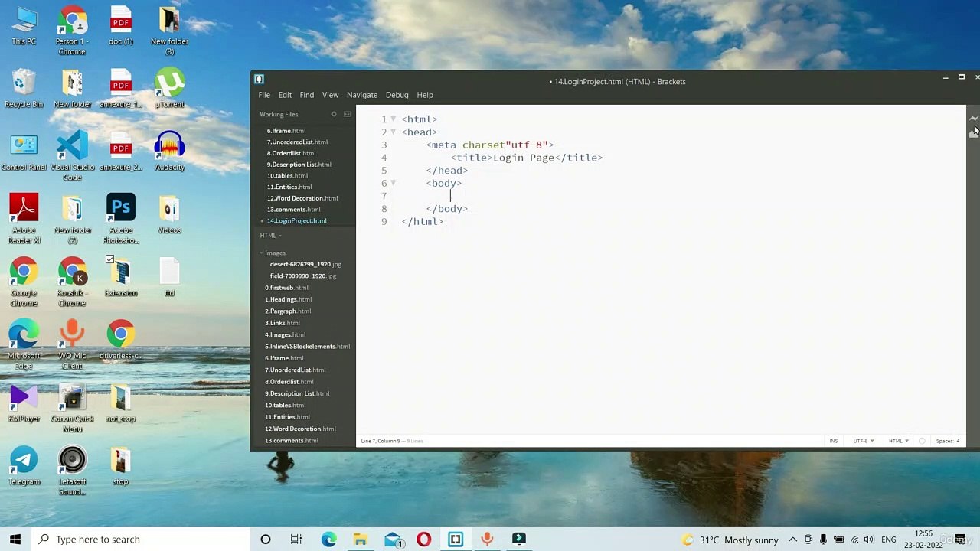The width and height of the screenshot is (980, 551).
Task: Click ENG language indicator in taskbar
Action: [888, 540]
